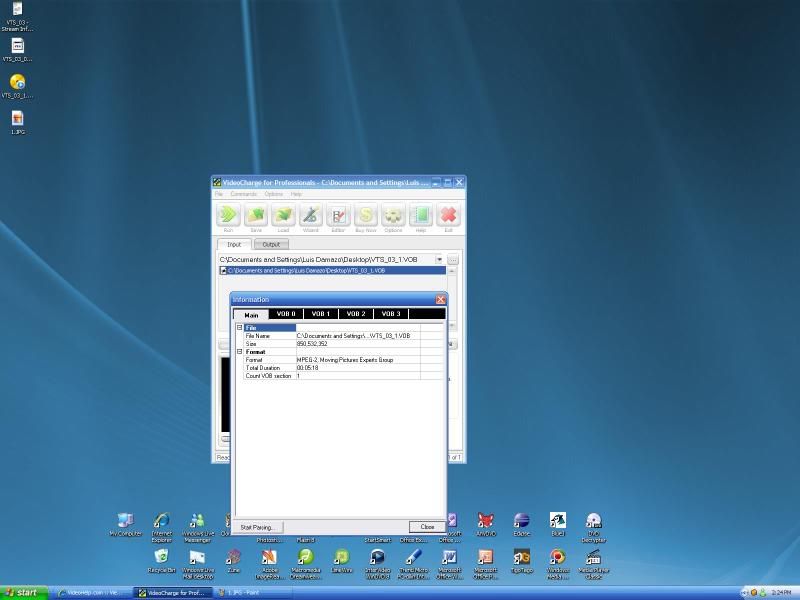Open Options gear icon in VideoCharge toolbar
The height and width of the screenshot is (600, 800).
tap(393, 215)
